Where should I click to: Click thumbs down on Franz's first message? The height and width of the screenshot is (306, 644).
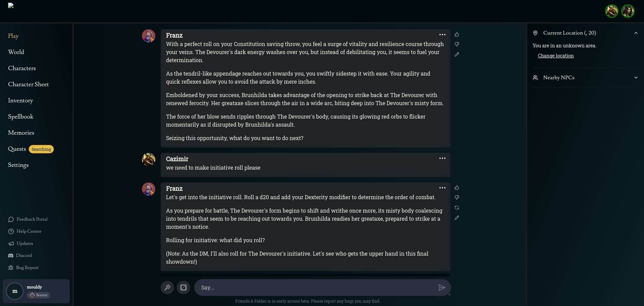[457, 44]
